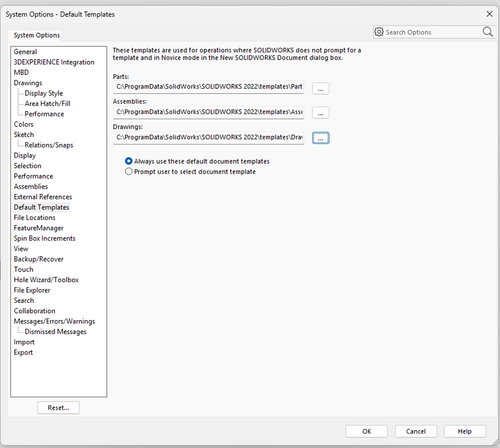Open Import options
This screenshot has width=500, height=448.
[x=24, y=342]
